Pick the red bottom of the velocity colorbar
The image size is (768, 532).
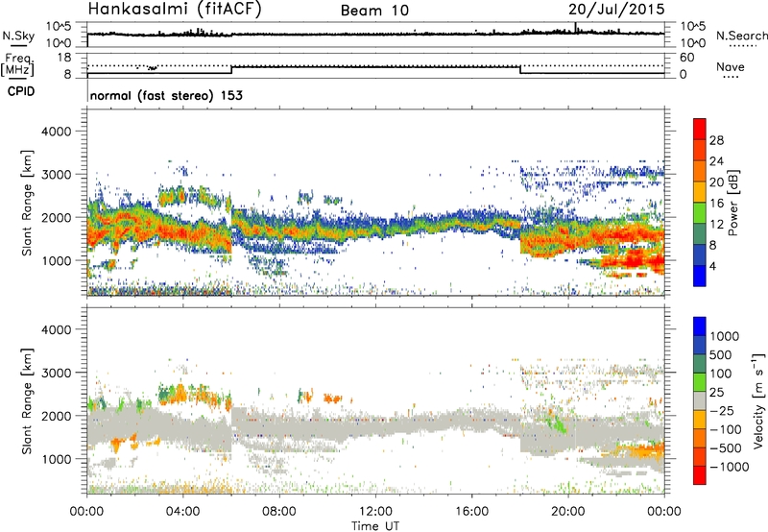coord(700,475)
